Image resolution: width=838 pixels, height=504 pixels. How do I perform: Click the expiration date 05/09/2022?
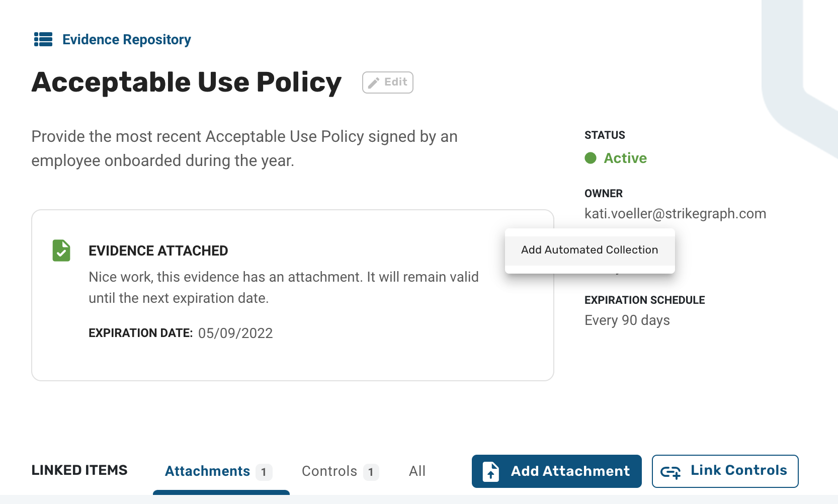pos(235,333)
